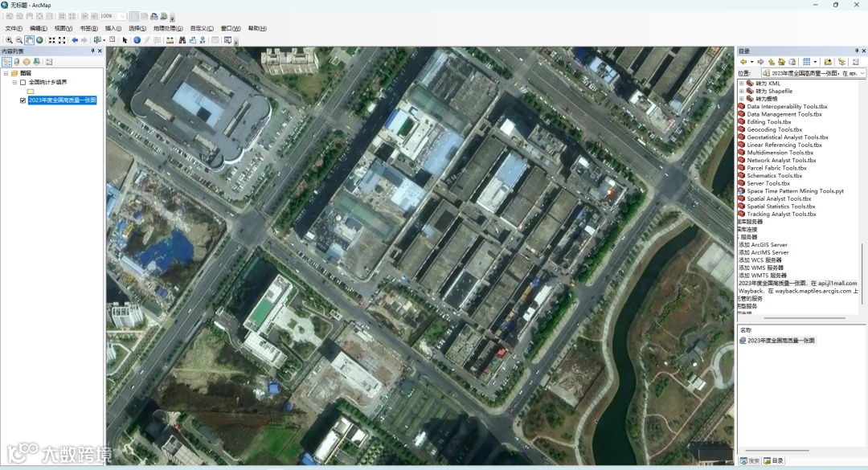This screenshot has width=868, height=470.
Task: Pin the Catalog panel with the pin icon
Action: 857,51
